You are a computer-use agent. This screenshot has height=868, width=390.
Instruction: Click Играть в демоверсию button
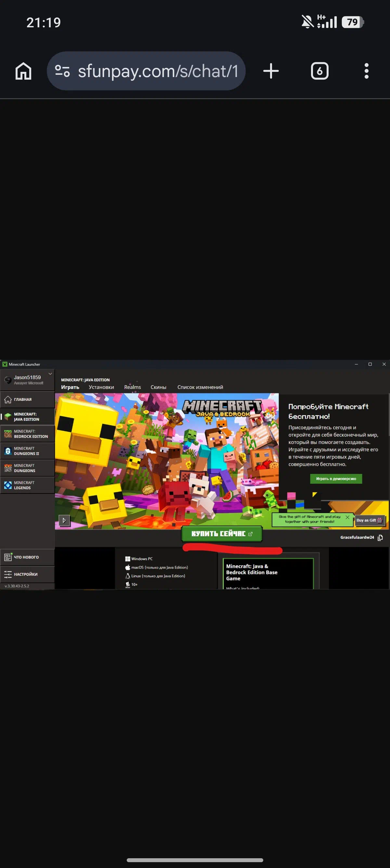(336, 479)
